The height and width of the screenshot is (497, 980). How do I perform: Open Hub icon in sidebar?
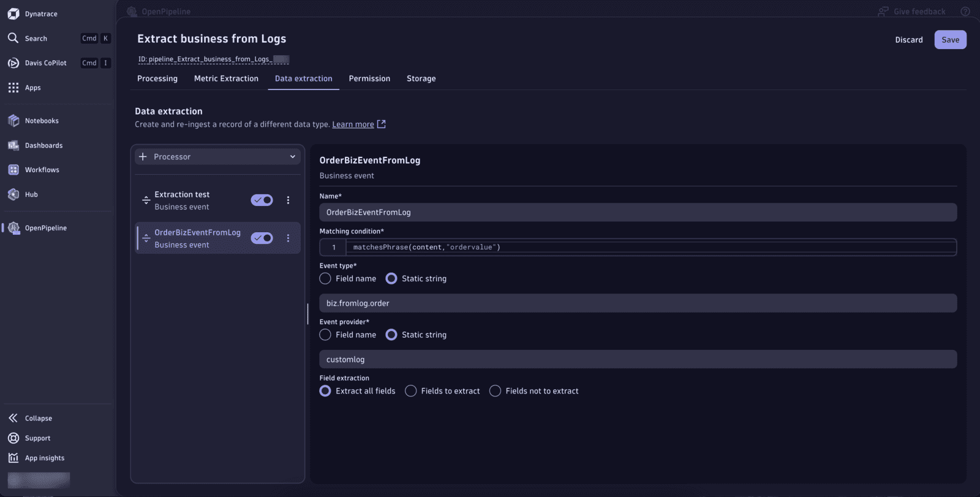tap(13, 194)
